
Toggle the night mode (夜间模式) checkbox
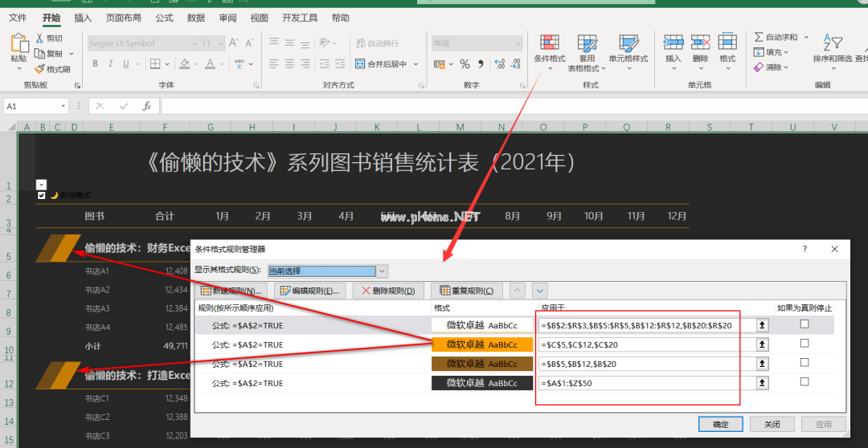(41, 195)
